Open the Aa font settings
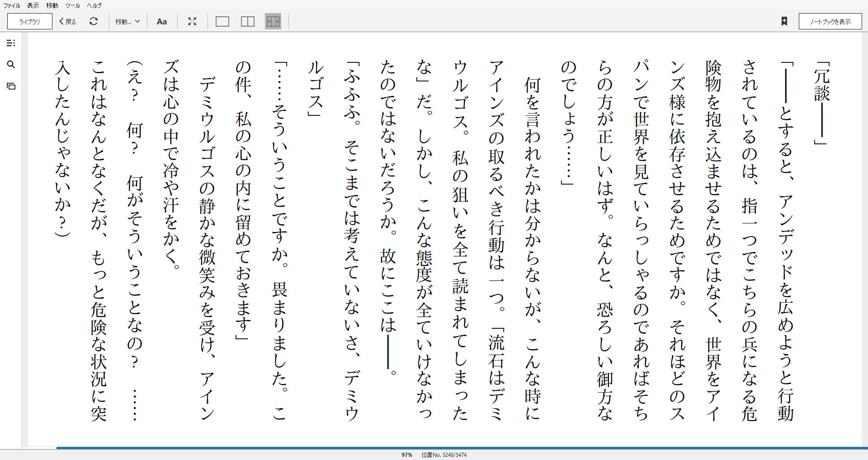The image size is (868, 460). (x=162, y=21)
